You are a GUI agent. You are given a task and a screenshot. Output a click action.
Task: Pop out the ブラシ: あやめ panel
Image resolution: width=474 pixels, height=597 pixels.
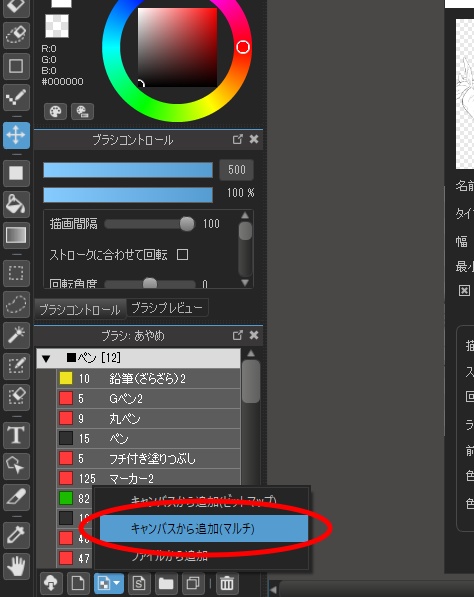[x=238, y=335]
